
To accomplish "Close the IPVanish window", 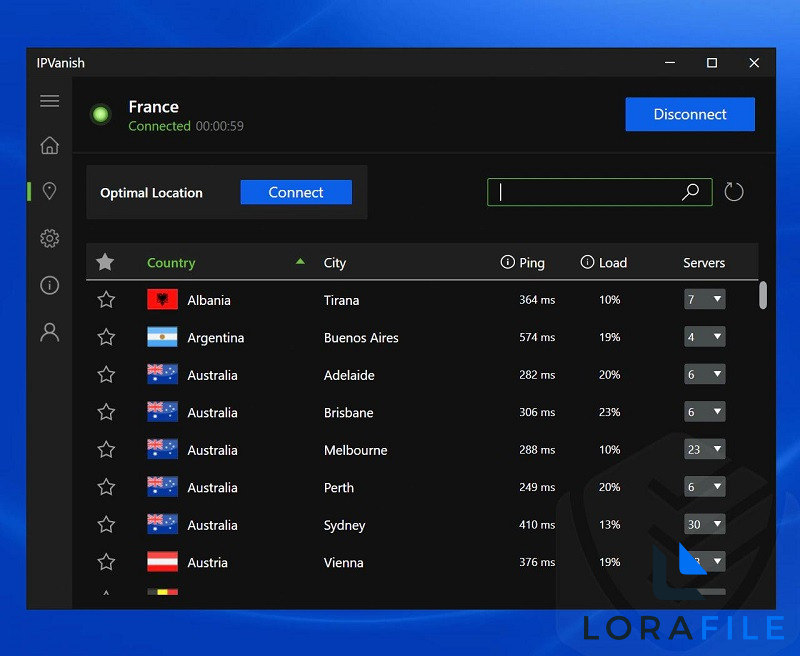I will click(754, 63).
